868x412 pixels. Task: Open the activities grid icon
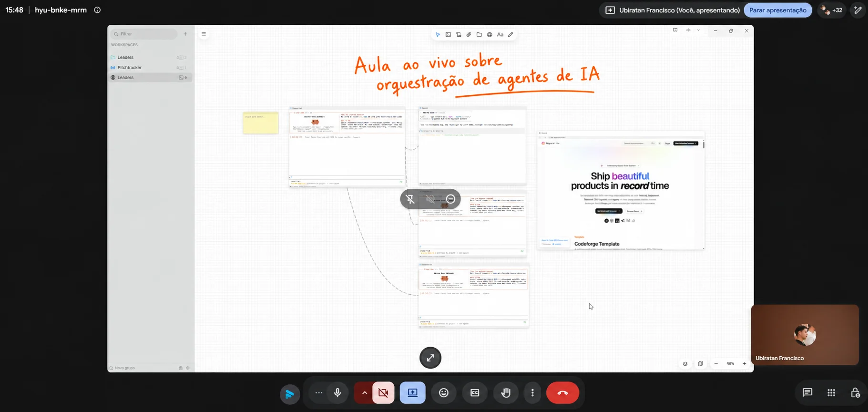831,392
